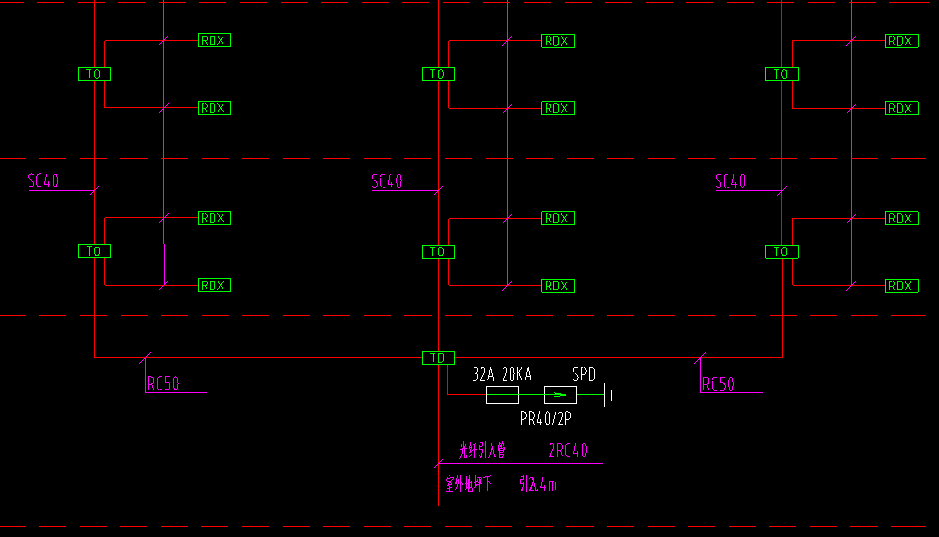Select bottom RDX box in left column
The width and height of the screenshot is (939, 537).
214,285
